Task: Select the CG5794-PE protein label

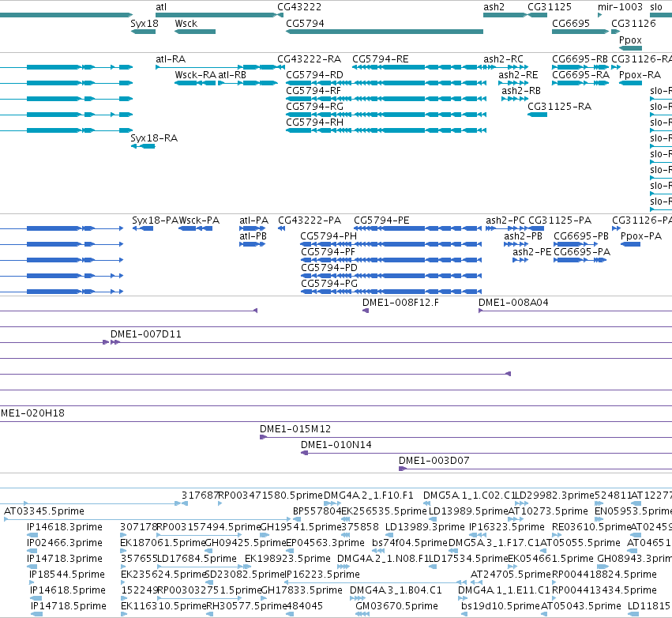Action: tap(381, 220)
